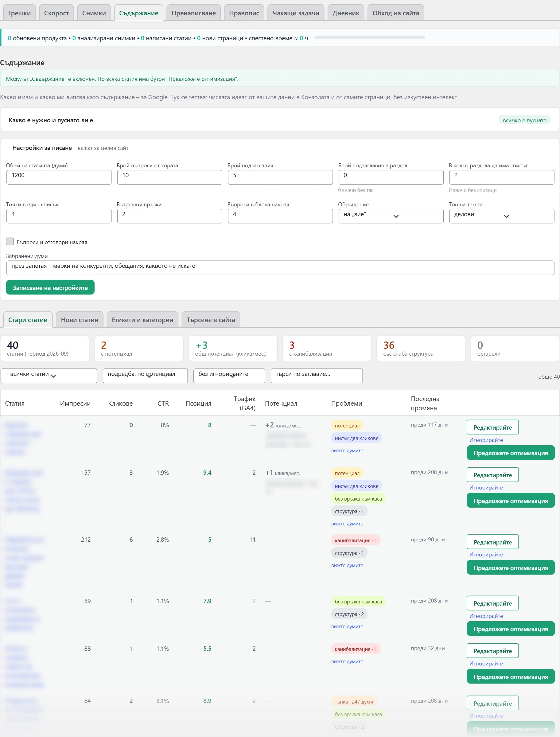Viewport: 560px width, 737px height.
Task: Click the 'Точки в един списък' field
Action: click(59, 216)
